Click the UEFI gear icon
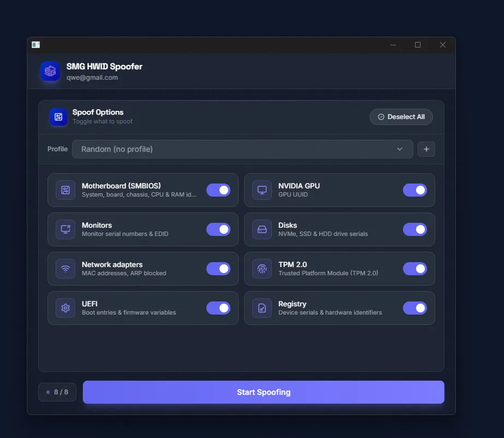The height and width of the screenshot is (438, 504). pyautogui.click(x=66, y=308)
